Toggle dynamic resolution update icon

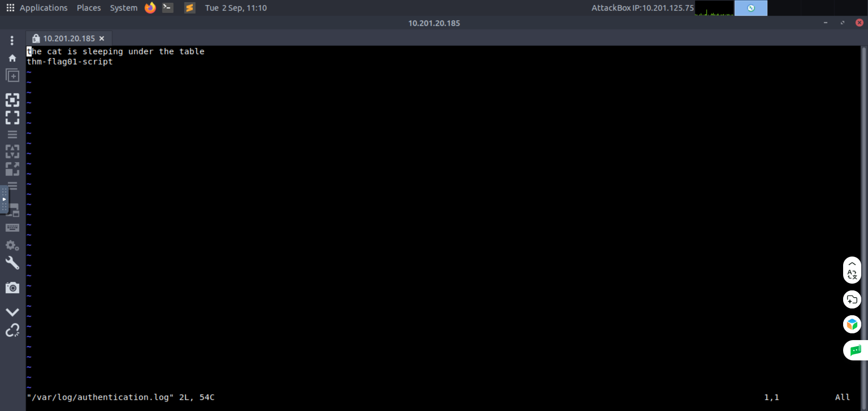coord(12,151)
